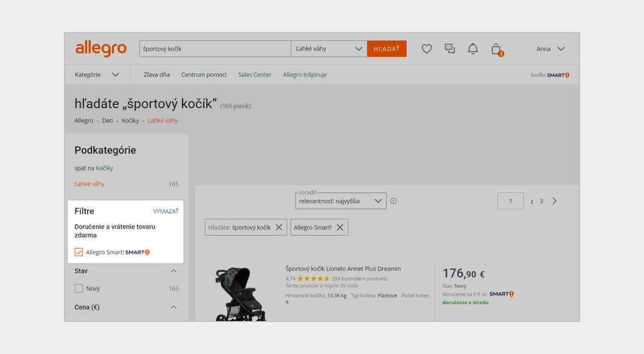Open the messages chat icon

click(x=450, y=49)
